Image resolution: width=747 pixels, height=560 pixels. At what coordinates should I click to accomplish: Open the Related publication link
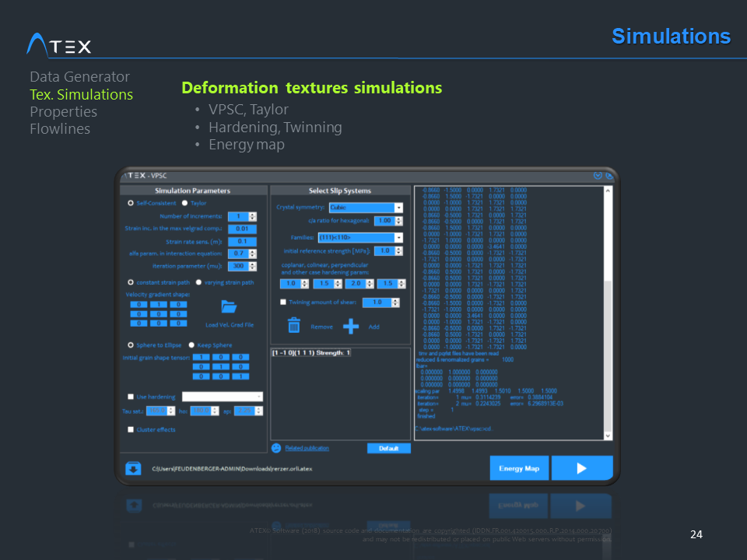pos(307,448)
